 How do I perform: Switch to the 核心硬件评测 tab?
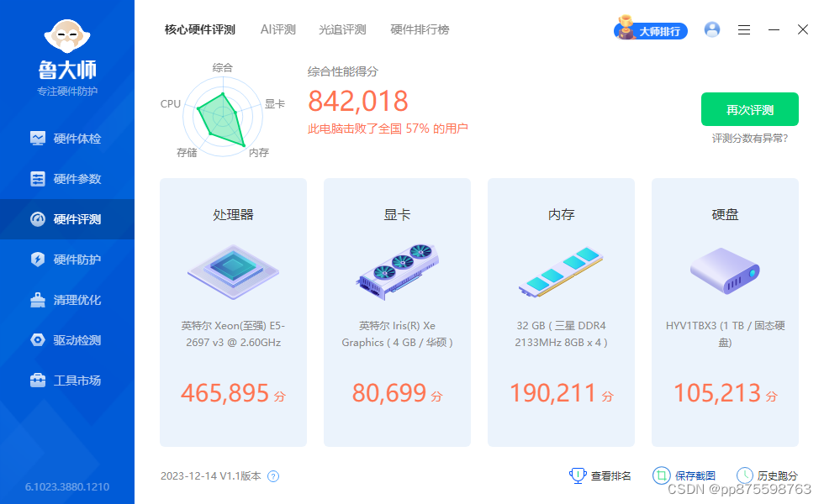(200, 29)
